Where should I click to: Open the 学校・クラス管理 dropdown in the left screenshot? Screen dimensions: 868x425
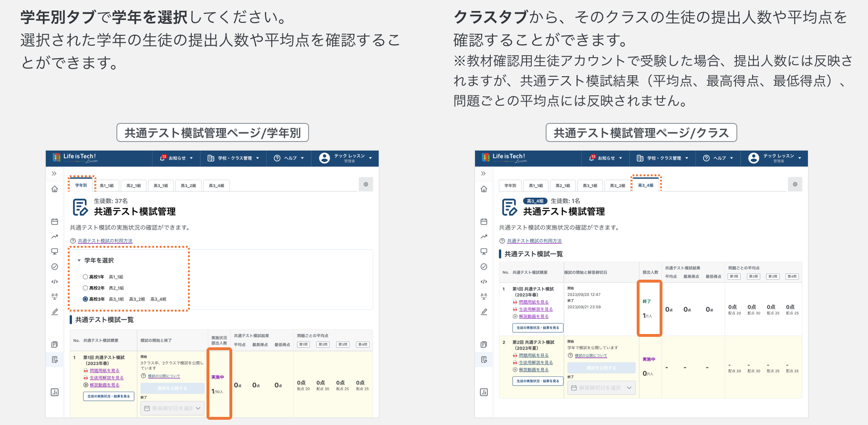[233, 158]
